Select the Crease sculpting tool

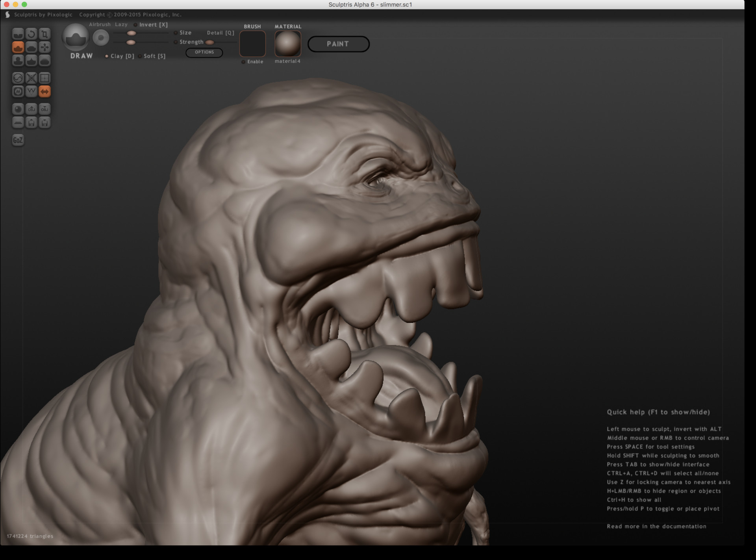point(18,34)
